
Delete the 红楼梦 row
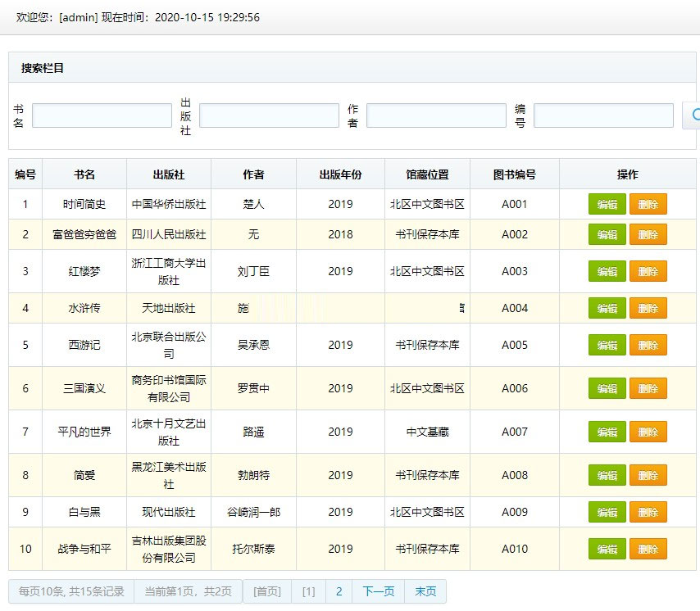tap(648, 272)
